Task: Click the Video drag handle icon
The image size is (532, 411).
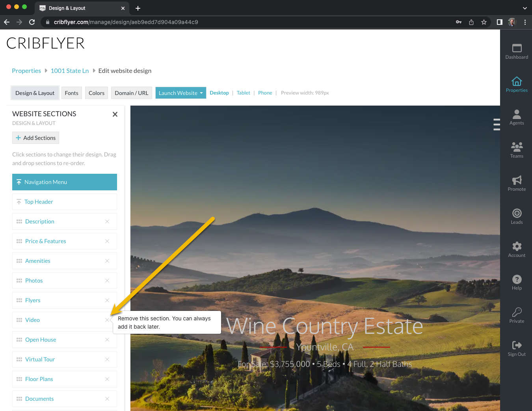Action: [19, 320]
